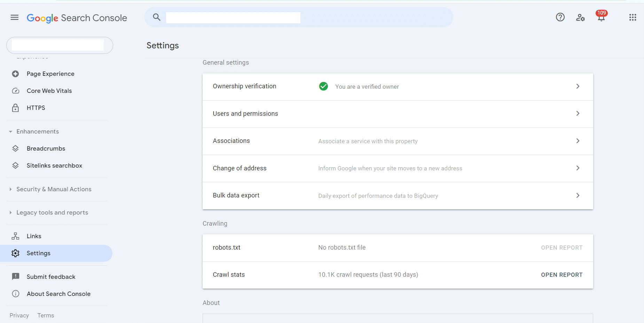Open Core Web Vitals report

pyautogui.click(x=49, y=91)
